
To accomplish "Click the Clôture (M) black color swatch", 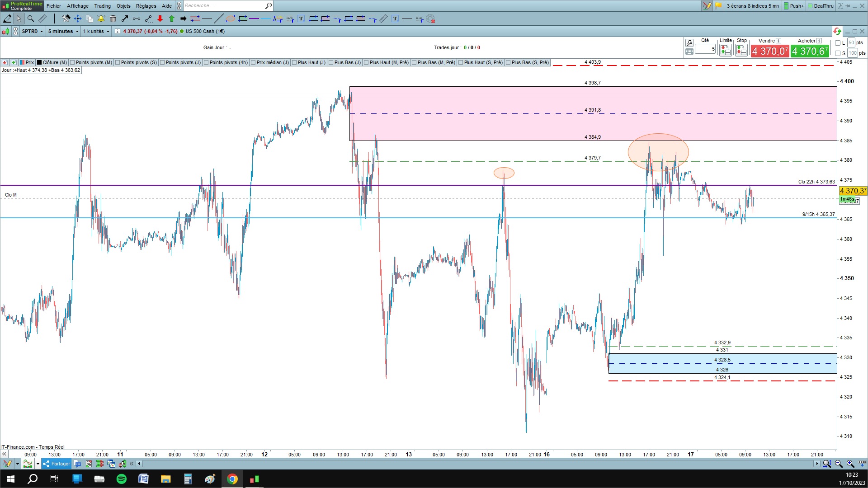I will coord(39,62).
